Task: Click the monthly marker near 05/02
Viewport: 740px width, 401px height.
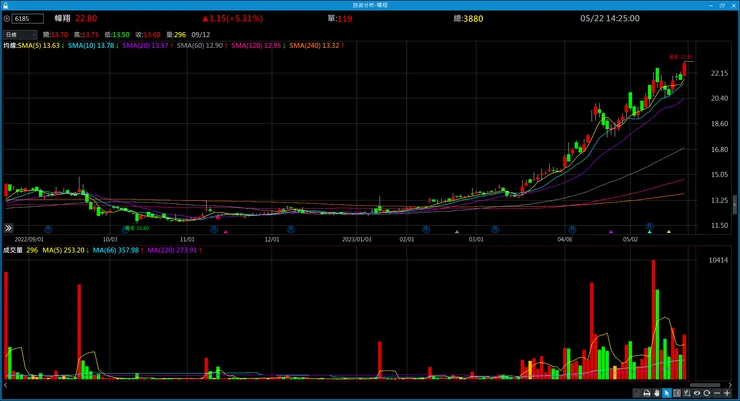Action: coord(649,227)
